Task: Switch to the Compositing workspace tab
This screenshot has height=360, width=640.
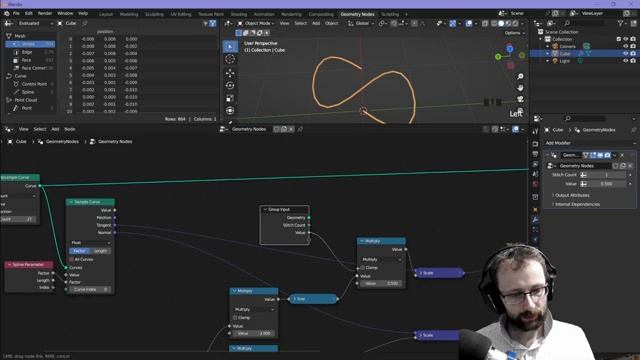Action: tap(321, 14)
